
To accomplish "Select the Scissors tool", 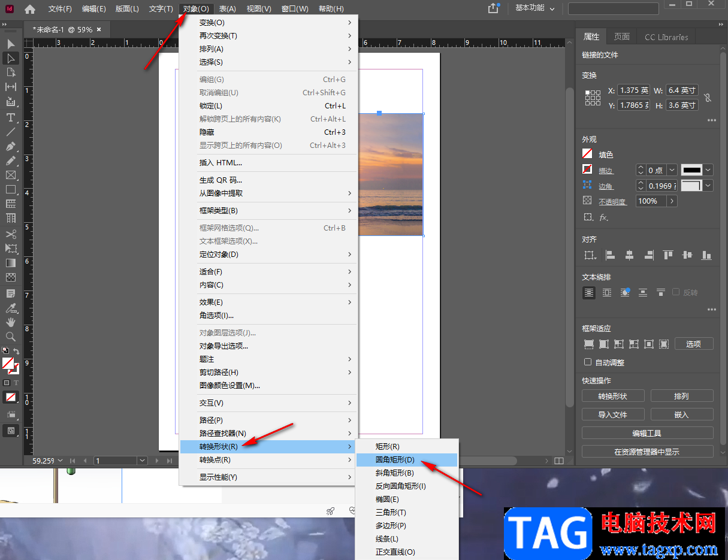I will click(x=11, y=234).
